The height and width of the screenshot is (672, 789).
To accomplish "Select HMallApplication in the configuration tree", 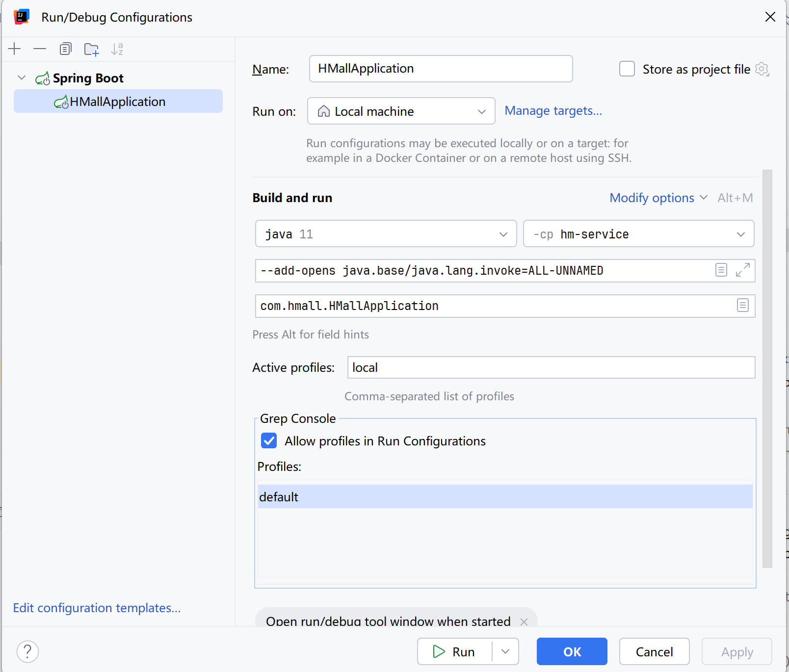I will (118, 102).
